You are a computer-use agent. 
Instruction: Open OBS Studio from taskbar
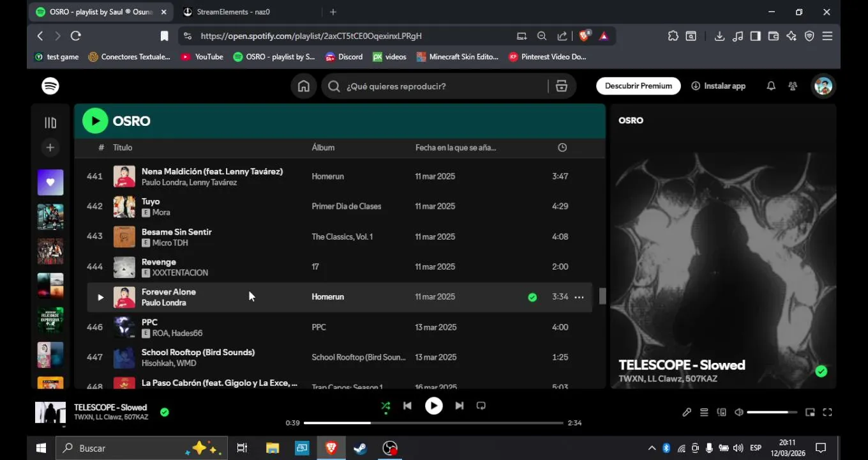coord(389,448)
